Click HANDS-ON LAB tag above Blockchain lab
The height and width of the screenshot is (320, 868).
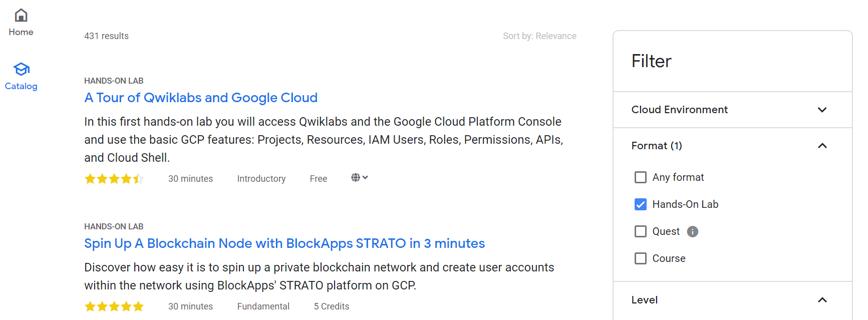(x=114, y=226)
